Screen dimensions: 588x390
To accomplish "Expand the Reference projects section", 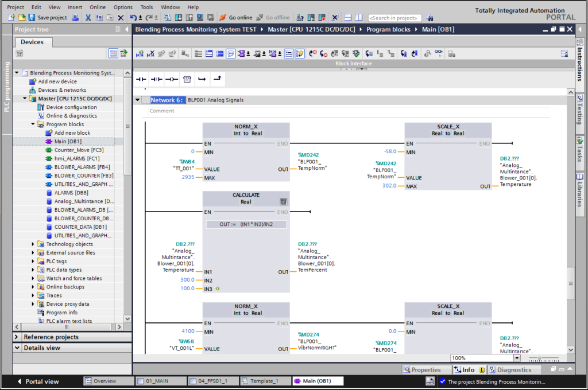I will point(17,337).
